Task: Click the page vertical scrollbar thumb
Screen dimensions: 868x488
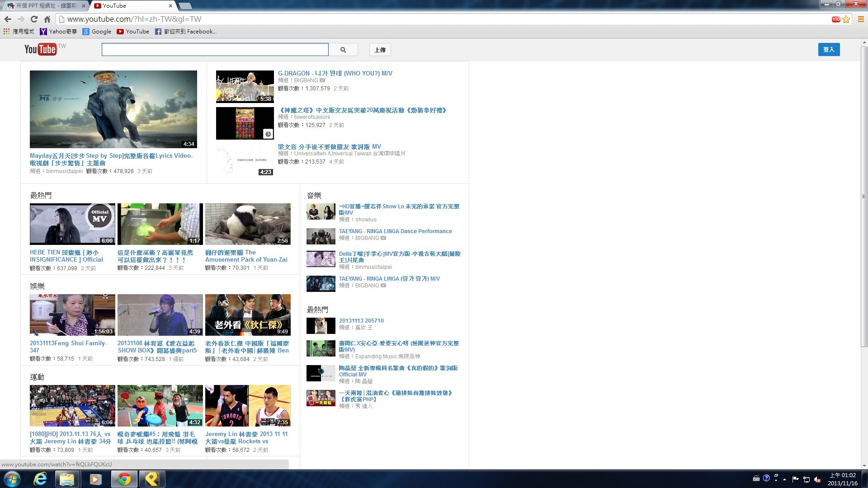Action: (x=864, y=197)
